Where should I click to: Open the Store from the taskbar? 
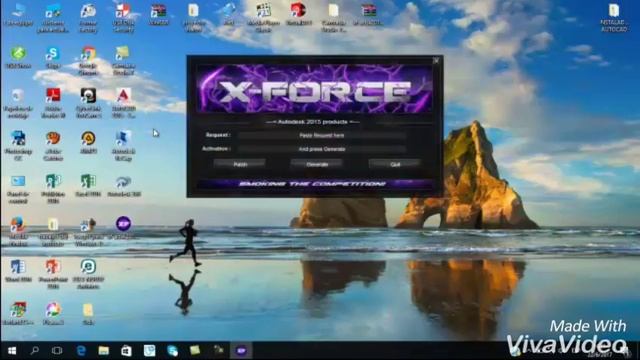(126, 351)
